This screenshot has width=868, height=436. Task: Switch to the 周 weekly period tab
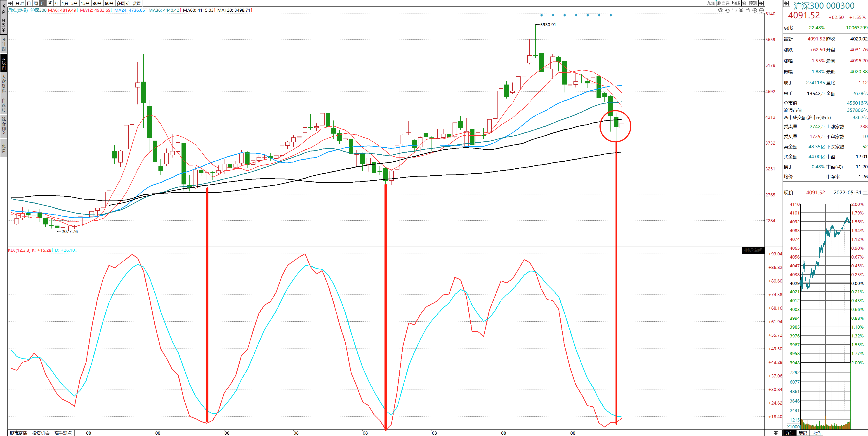point(36,3)
